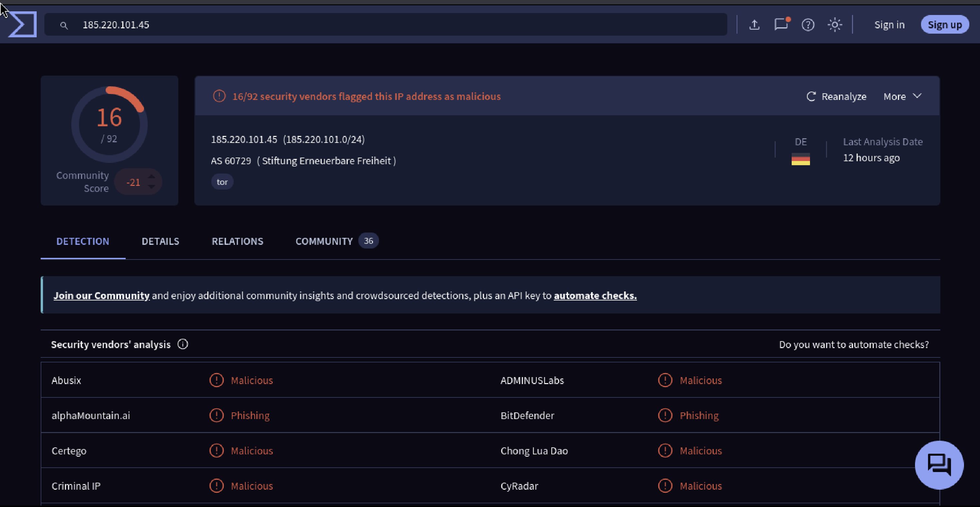980x507 pixels.
Task: Click the COMMUNITY count badge 36
Action: (368, 241)
